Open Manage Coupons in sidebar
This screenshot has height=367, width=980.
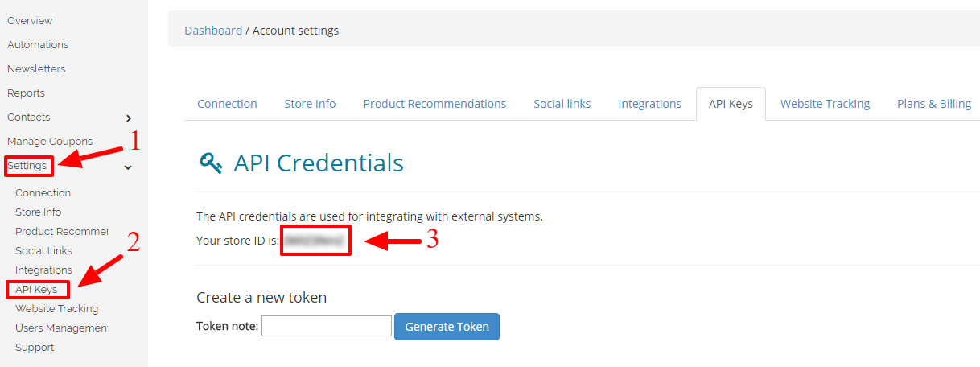click(50, 142)
